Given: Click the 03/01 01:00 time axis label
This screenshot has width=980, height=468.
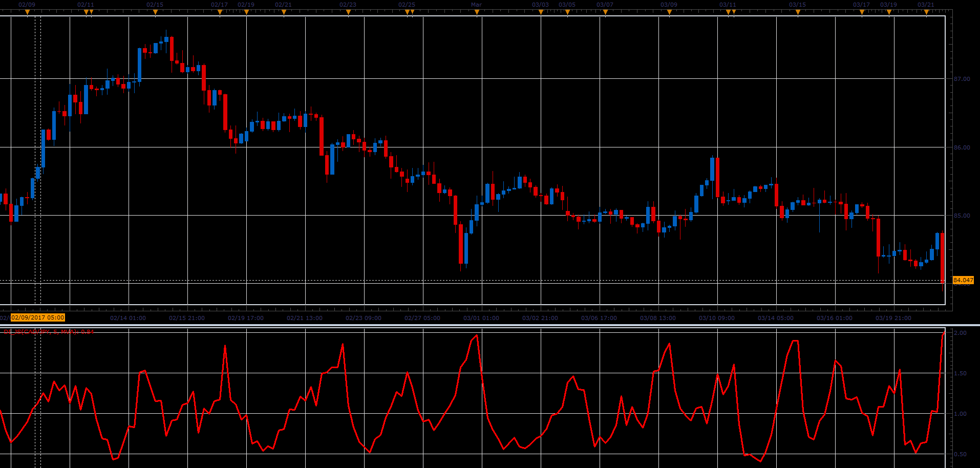Looking at the screenshot, I should tap(481, 318).
